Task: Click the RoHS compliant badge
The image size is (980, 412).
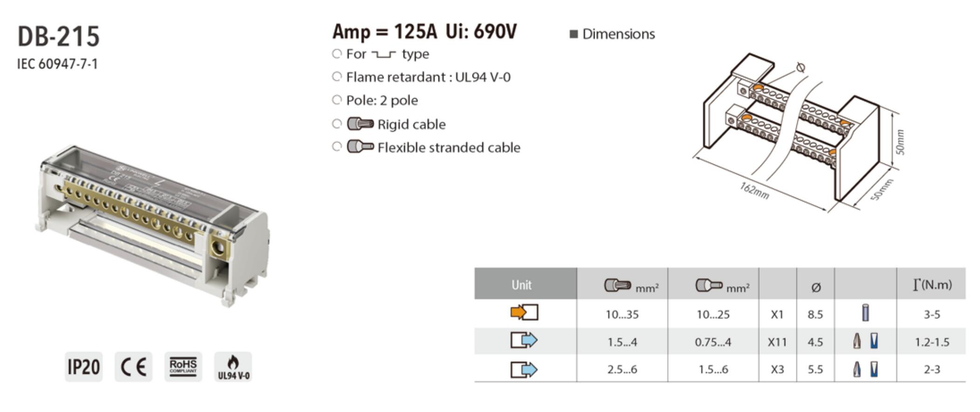Action: (x=183, y=367)
